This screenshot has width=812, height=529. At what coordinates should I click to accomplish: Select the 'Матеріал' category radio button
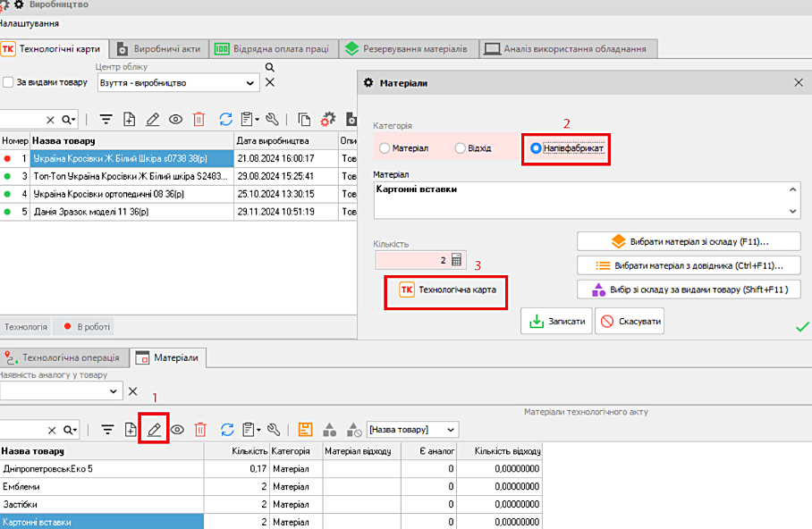tap(385, 148)
